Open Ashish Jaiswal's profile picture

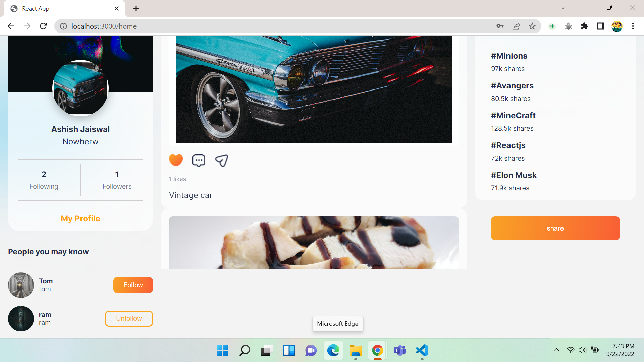pyautogui.click(x=80, y=88)
